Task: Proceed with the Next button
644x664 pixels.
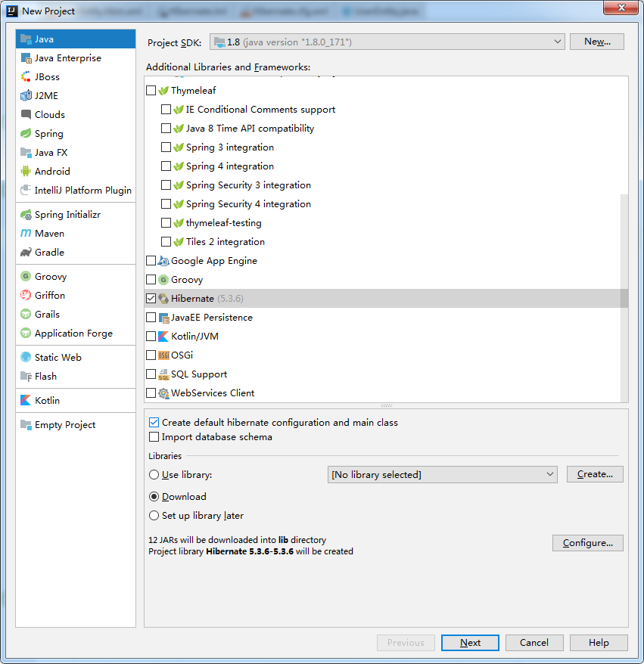Action: (x=470, y=642)
